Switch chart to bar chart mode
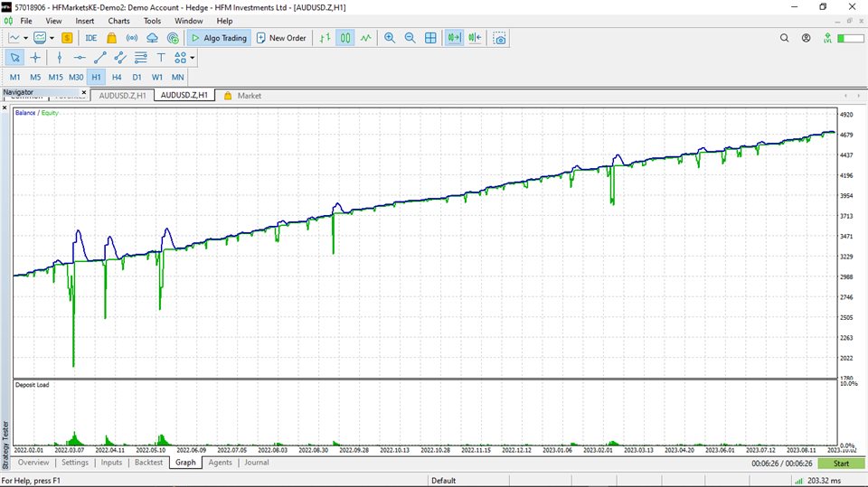The image size is (868, 487). [x=325, y=38]
